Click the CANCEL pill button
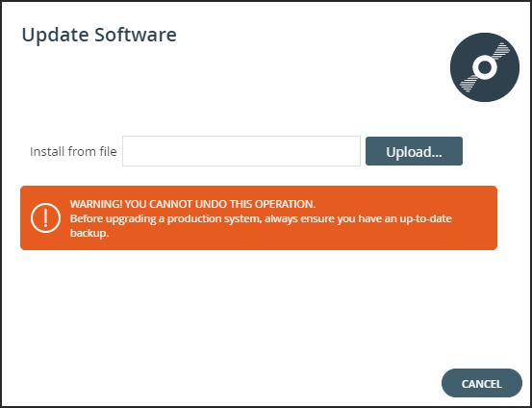Screen dimensions: 532x408 [x=481, y=383]
